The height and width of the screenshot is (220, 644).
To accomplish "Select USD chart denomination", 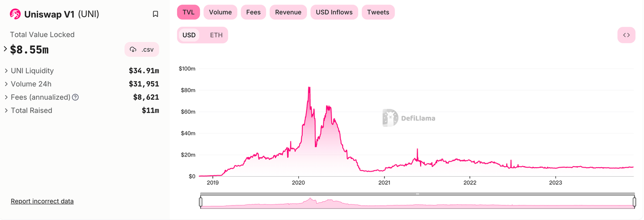I will pos(189,35).
